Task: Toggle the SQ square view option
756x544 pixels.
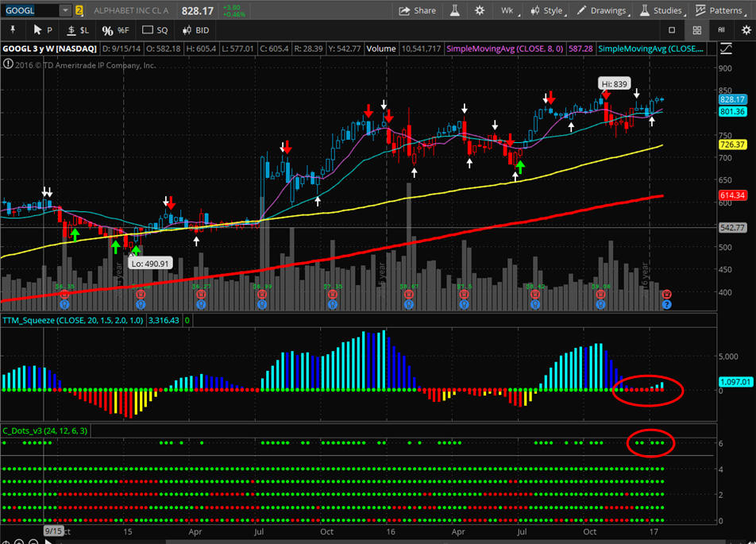Action: [155, 29]
